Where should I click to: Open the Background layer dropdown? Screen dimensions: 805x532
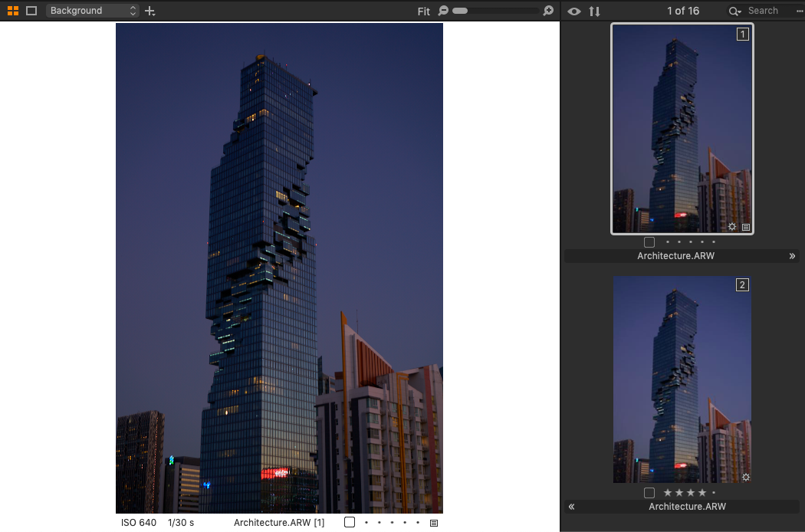point(93,11)
